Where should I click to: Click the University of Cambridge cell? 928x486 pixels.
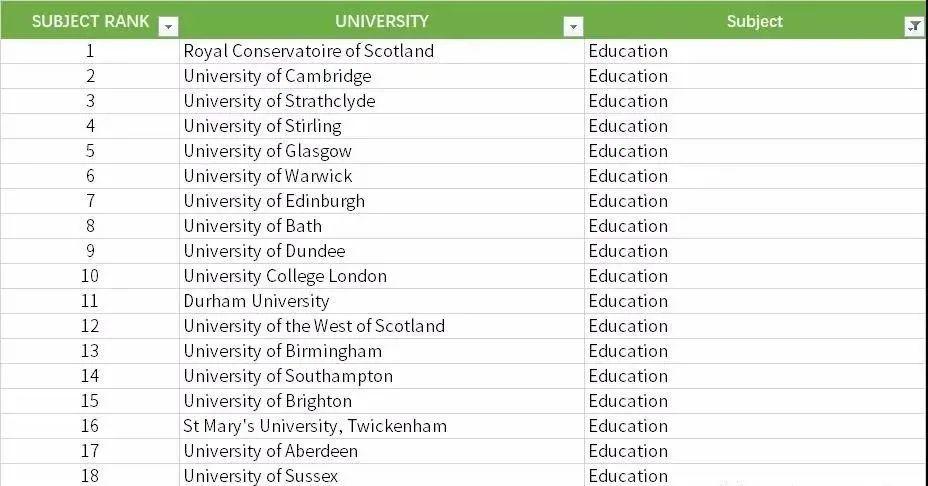(382, 76)
